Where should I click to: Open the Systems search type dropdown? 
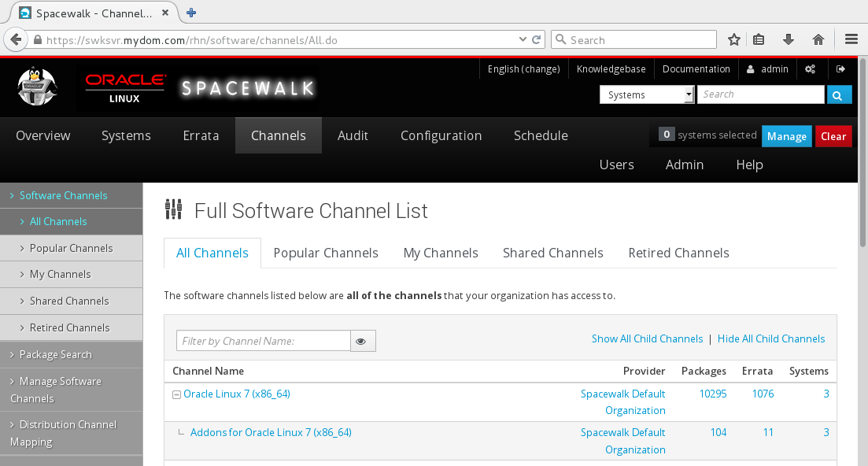tap(647, 94)
